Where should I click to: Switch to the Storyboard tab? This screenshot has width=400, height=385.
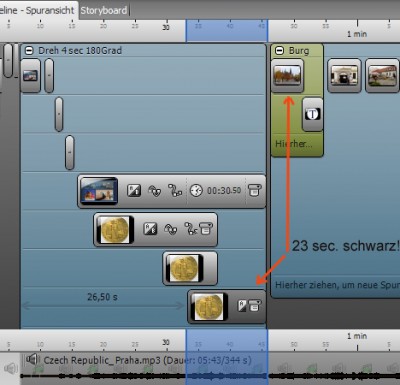(104, 10)
